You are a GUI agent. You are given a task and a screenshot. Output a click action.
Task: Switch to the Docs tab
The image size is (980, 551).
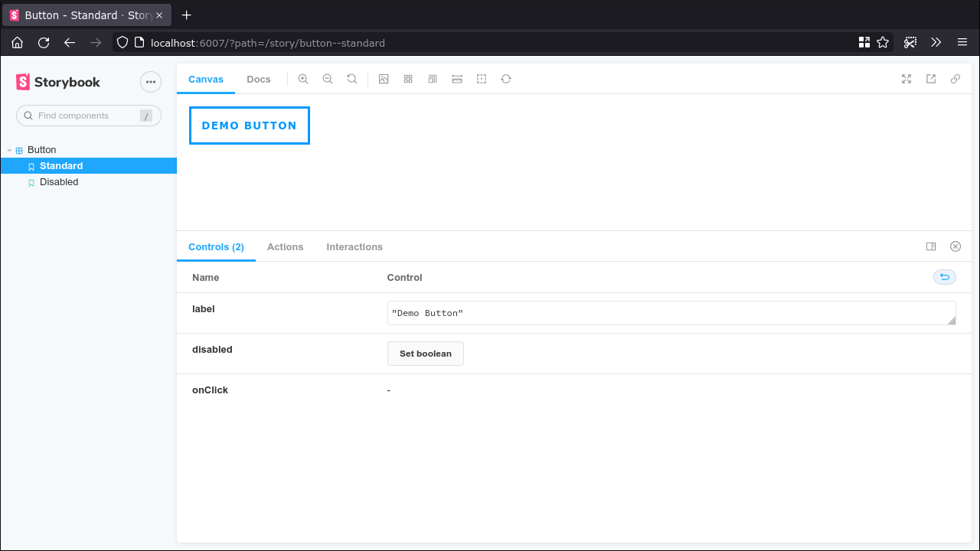pos(259,80)
